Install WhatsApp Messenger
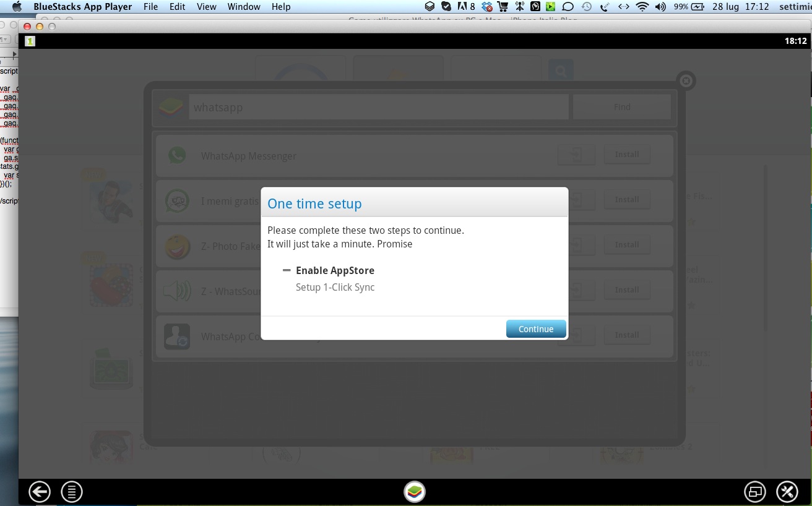Image resolution: width=812 pixels, height=506 pixels. pyautogui.click(x=627, y=155)
